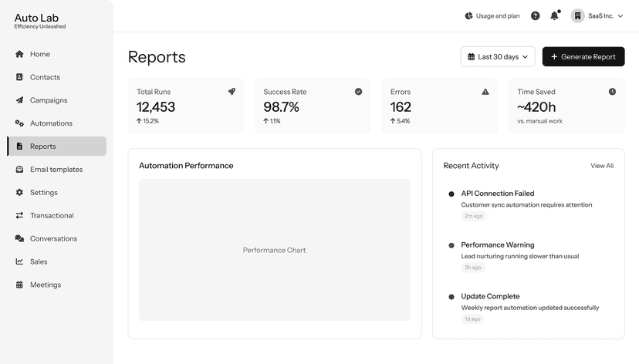Screen dimensions: 639x364
Task: Click the Campaigns paper plane icon
Action: [x=19, y=100]
